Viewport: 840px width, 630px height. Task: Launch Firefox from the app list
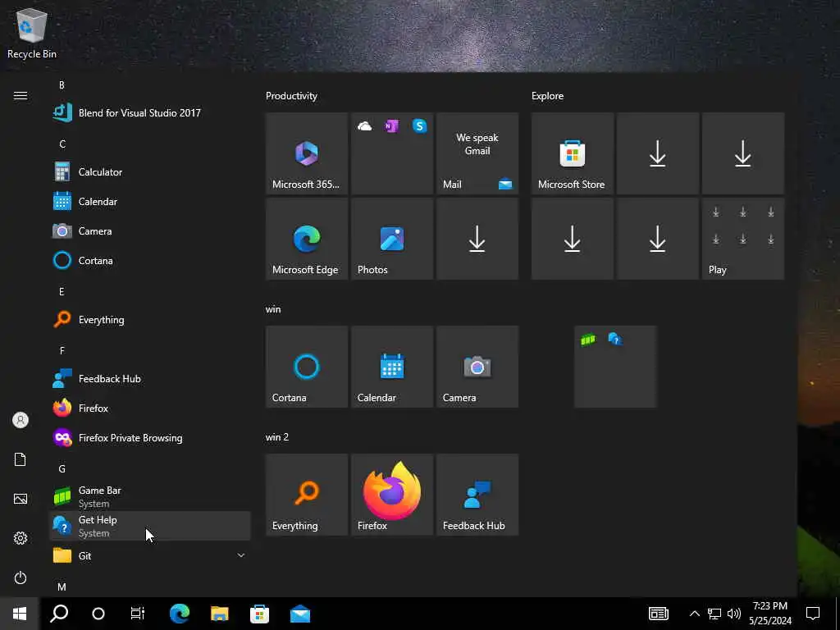coord(149,409)
